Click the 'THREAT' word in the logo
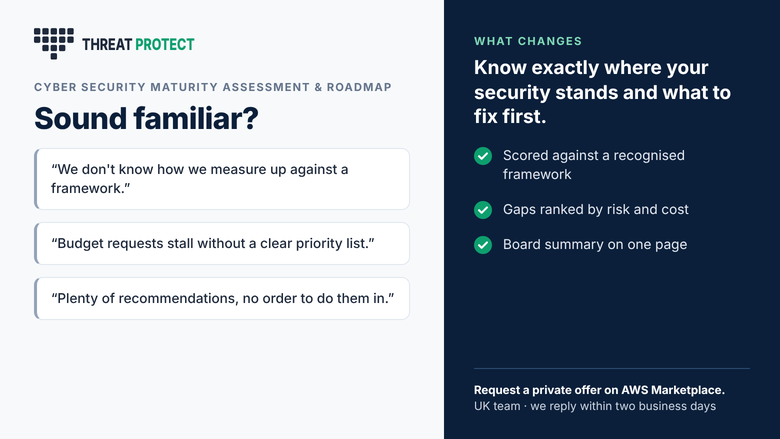The height and width of the screenshot is (439, 780). pyautogui.click(x=107, y=45)
